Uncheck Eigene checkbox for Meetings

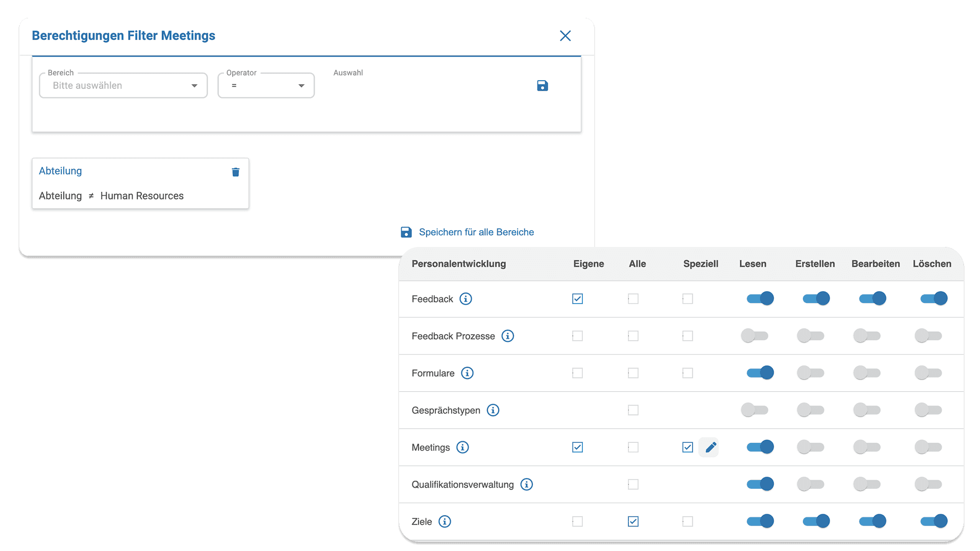coord(577,447)
